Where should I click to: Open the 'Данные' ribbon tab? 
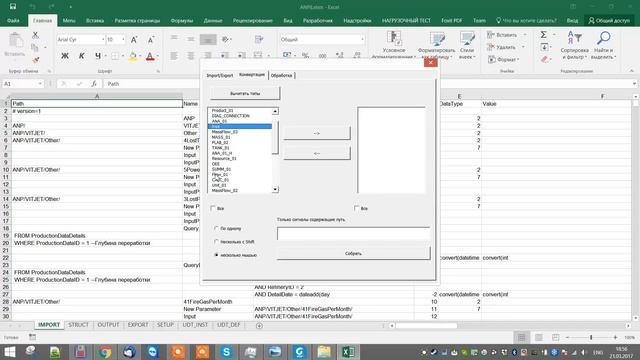(x=213, y=20)
